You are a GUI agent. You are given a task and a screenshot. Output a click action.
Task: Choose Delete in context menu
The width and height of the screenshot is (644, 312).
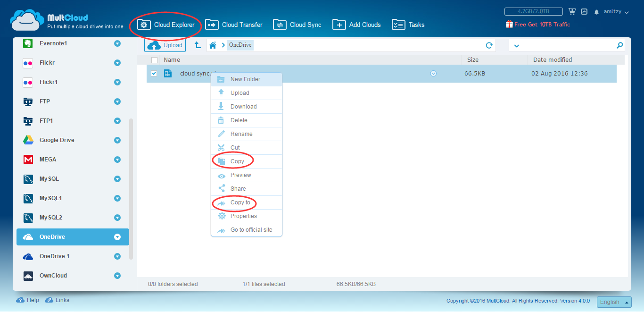tap(247, 120)
